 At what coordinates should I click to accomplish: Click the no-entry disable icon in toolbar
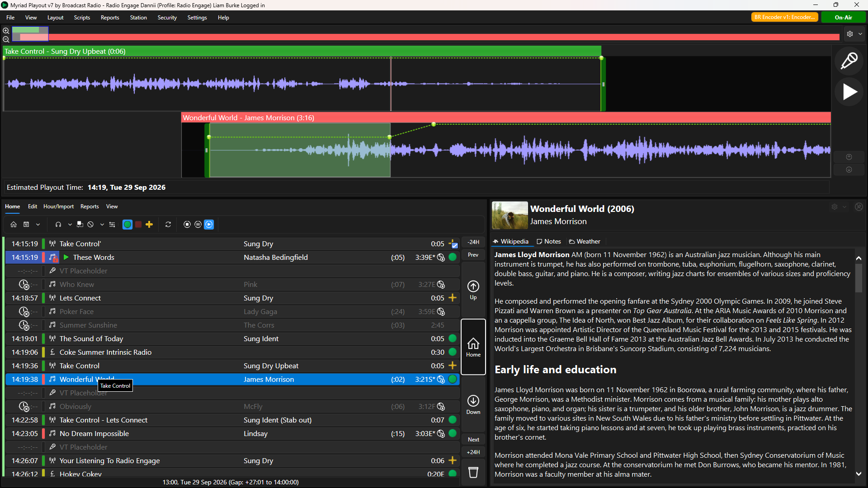[90, 225]
